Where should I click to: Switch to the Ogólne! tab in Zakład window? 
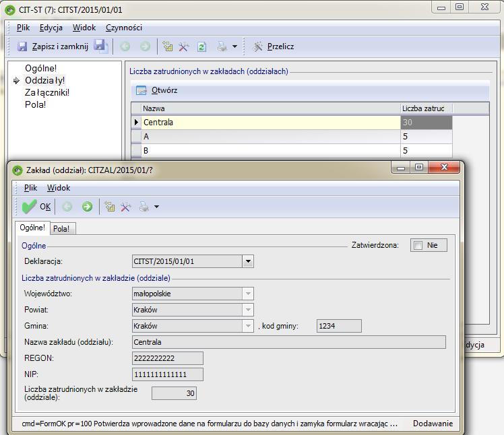(32, 228)
